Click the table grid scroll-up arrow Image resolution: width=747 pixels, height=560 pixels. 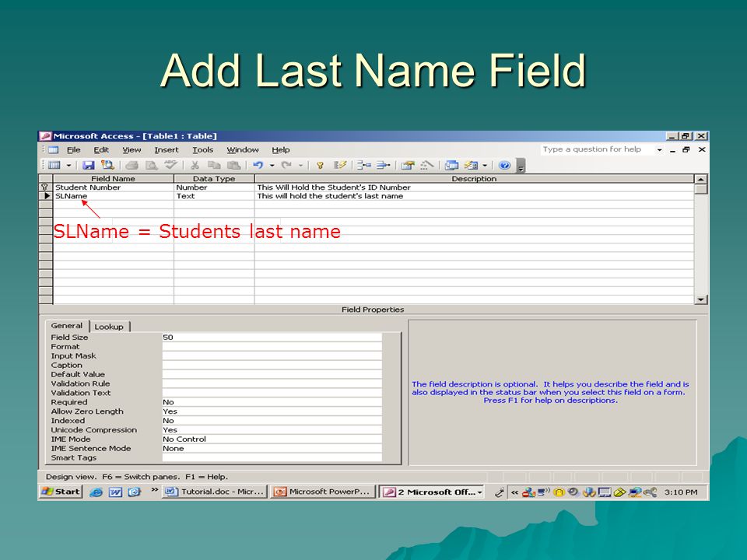tap(700, 179)
